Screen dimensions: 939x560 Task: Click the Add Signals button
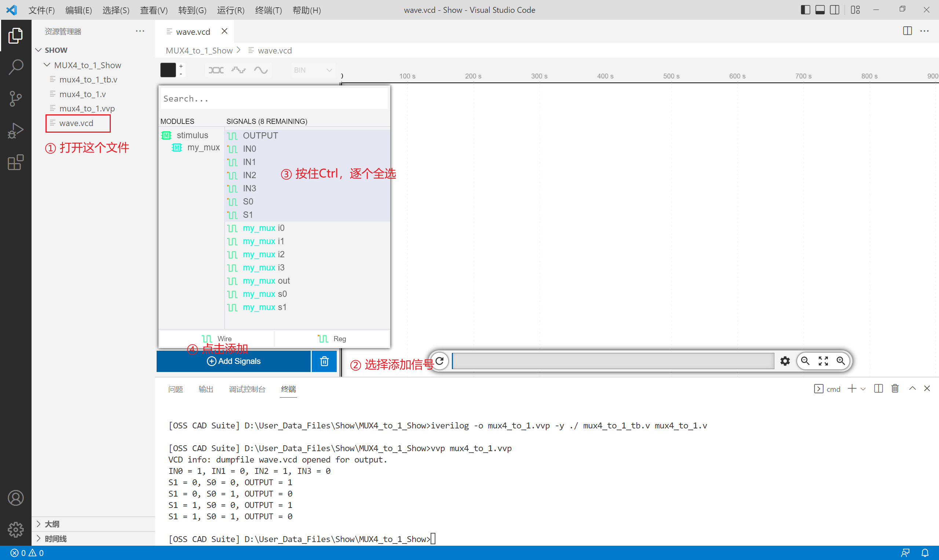(234, 361)
